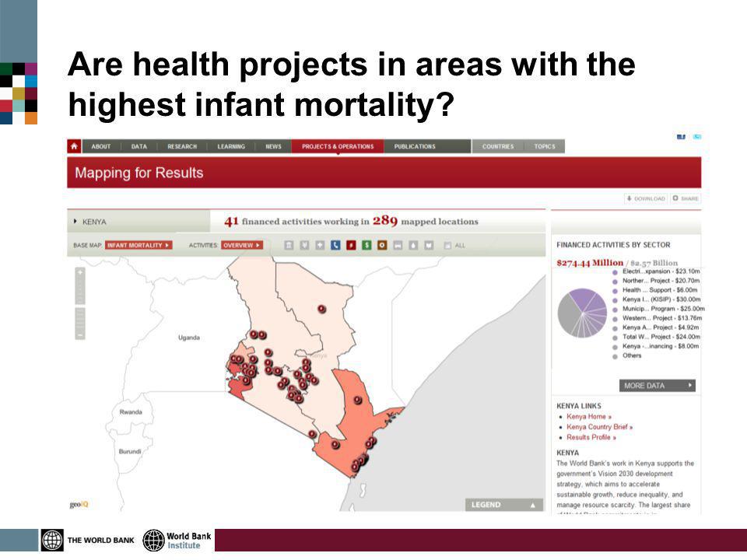Screen dimensions: 747x560
Task: Toggle the gray plus-sign health sector filter
Action: (320, 245)
